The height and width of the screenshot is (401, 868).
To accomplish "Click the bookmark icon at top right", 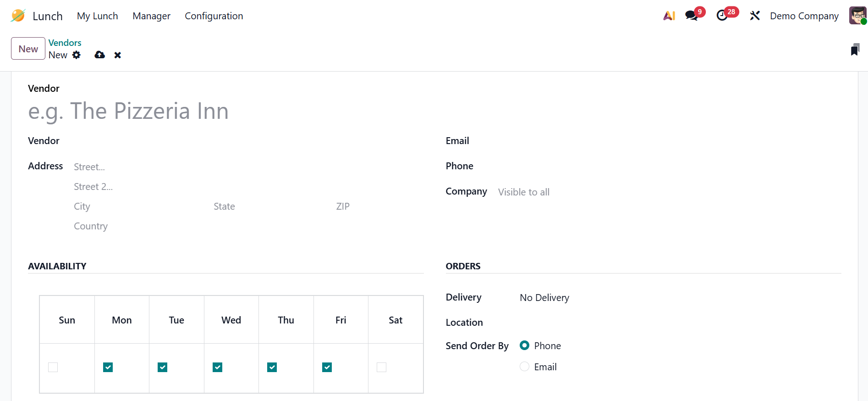I will (855, 50).
